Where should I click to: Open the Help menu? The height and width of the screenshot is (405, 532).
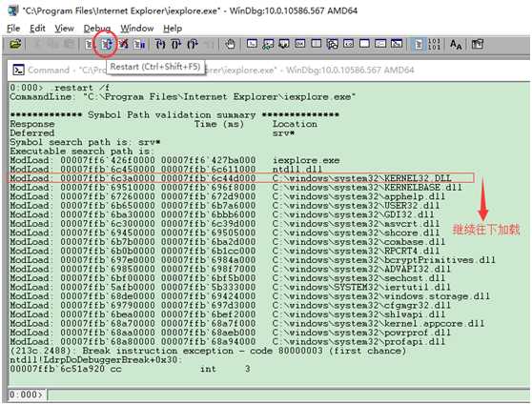pos(173,29)
